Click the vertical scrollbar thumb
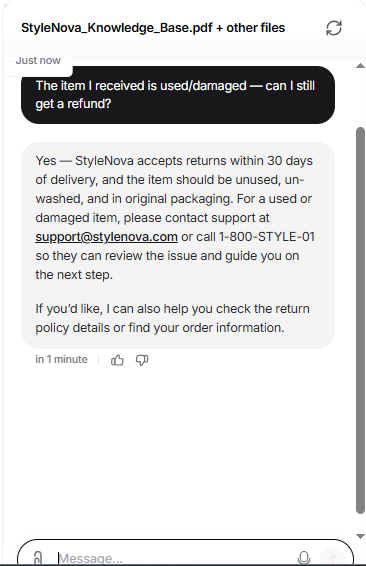The width and height of the screenshot is (366, 566). coord(360,320)
